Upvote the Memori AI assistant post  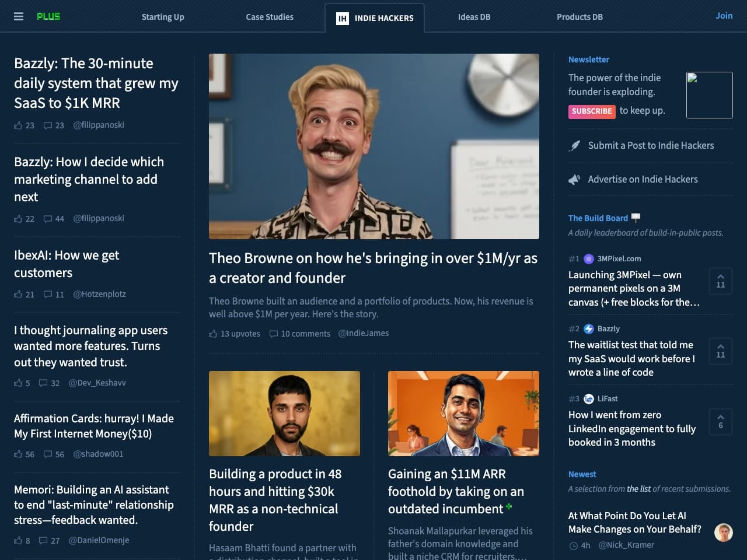[x=18, y=541]
